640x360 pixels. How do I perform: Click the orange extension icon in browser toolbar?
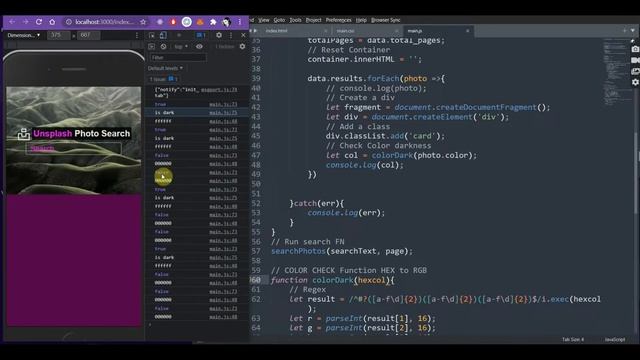[x=200, y=22]
